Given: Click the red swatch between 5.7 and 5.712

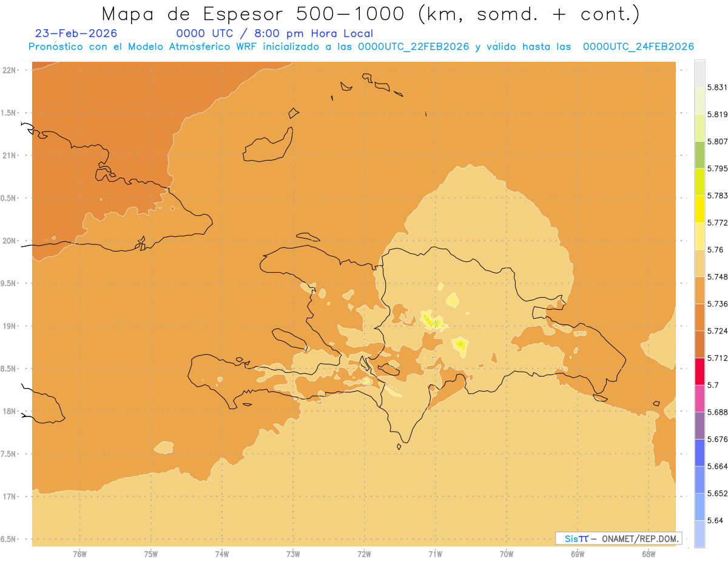Looking at the screenshot, I should click(699, 371).
